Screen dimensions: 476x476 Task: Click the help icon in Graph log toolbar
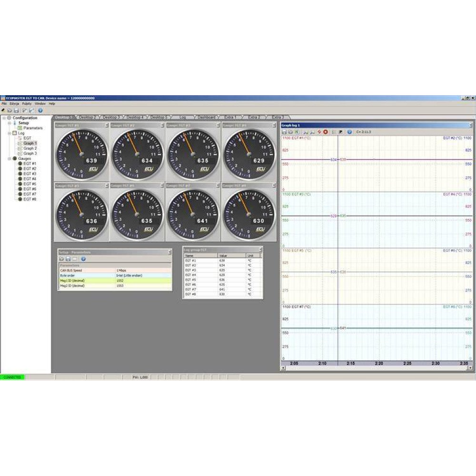(349, 132)
